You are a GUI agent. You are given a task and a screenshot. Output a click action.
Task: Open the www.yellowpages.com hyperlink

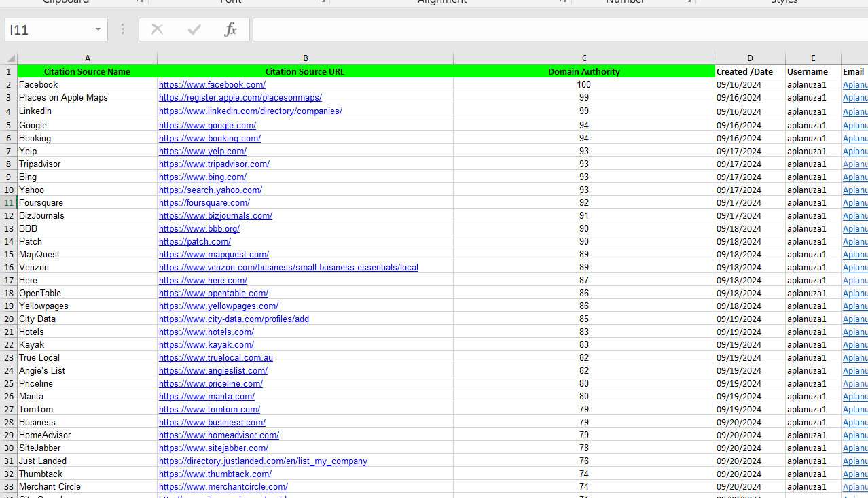[219, 306]
